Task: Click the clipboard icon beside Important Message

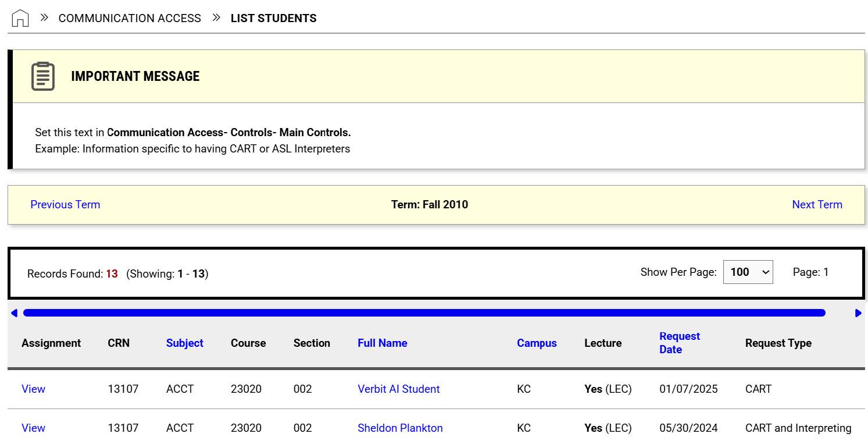Action: (x=42, y=76)
